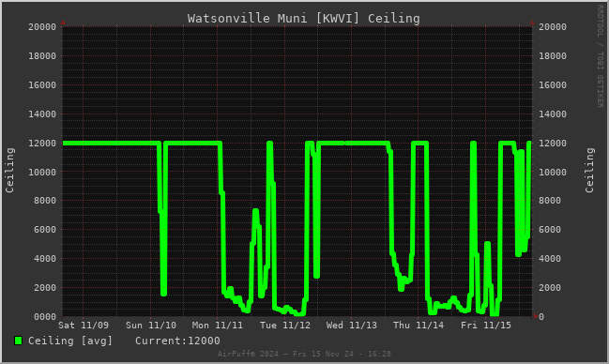Click the green Ceiling legend color swatch

pos(18,341)
